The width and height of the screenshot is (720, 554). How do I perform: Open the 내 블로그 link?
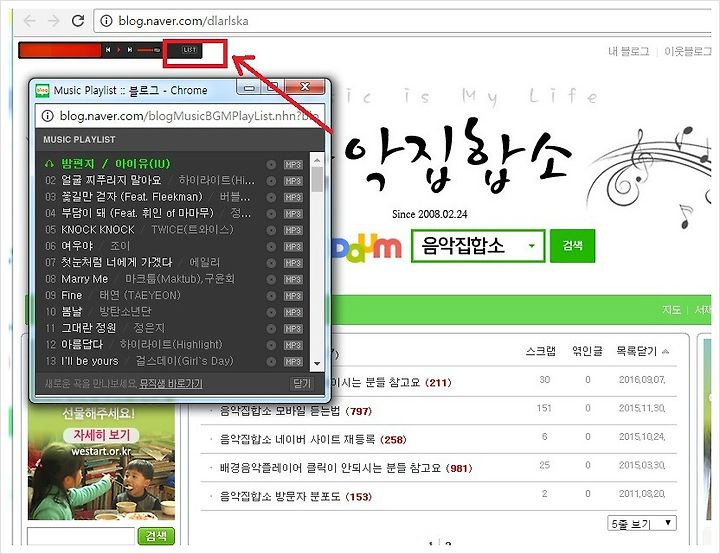(629, 51)
